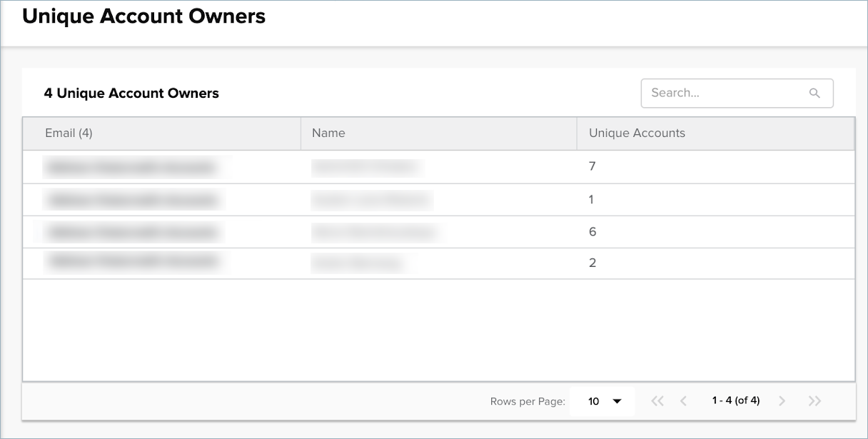Click the search magnifier icon
Viewport: 868px width, 439px height.
click(x=814, y=93)
